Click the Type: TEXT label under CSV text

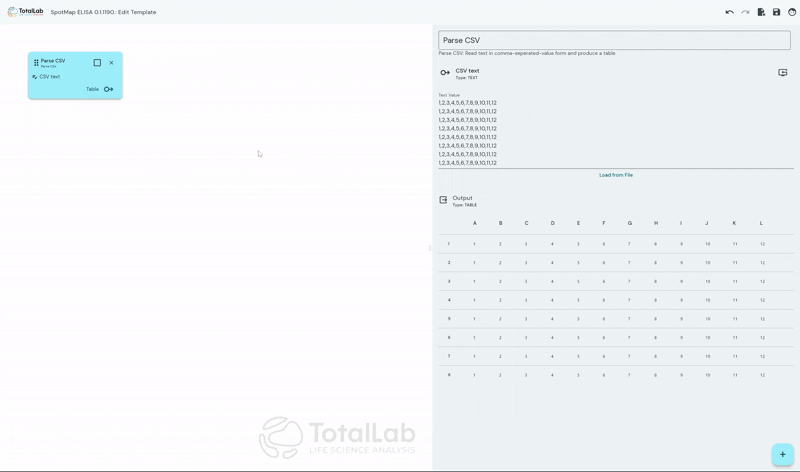(x=466, y=78)
